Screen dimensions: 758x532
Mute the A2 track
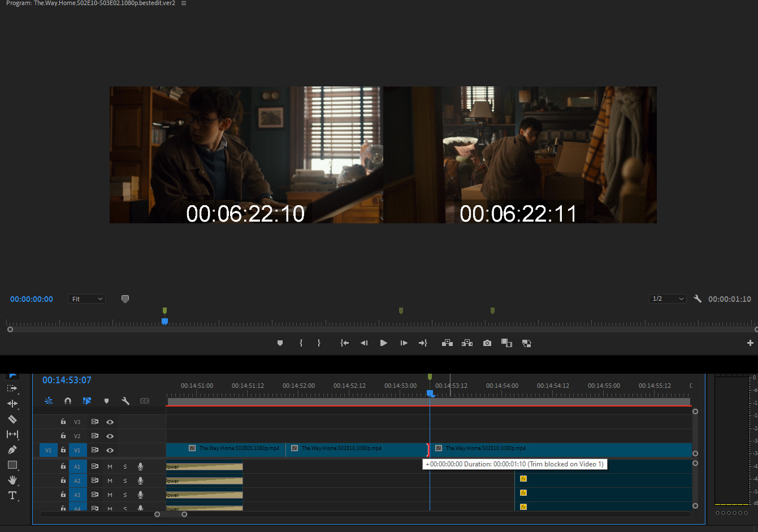coord(110,481)
